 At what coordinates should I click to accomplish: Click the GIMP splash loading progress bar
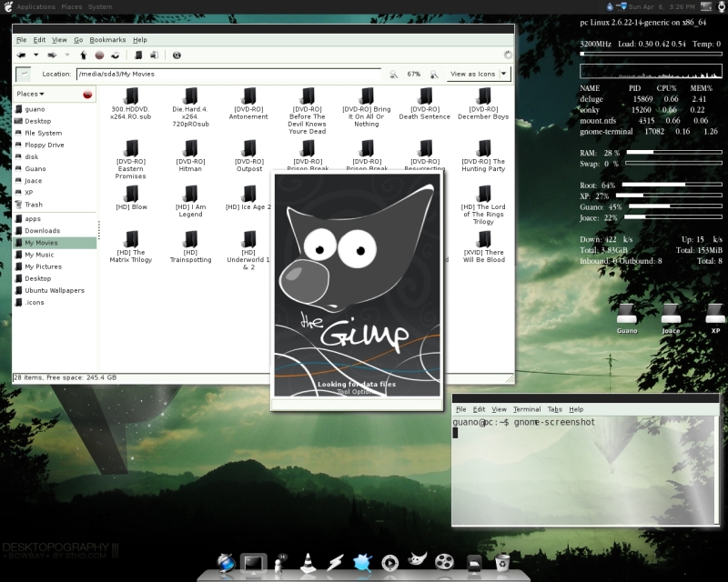(x=357, y=405)
